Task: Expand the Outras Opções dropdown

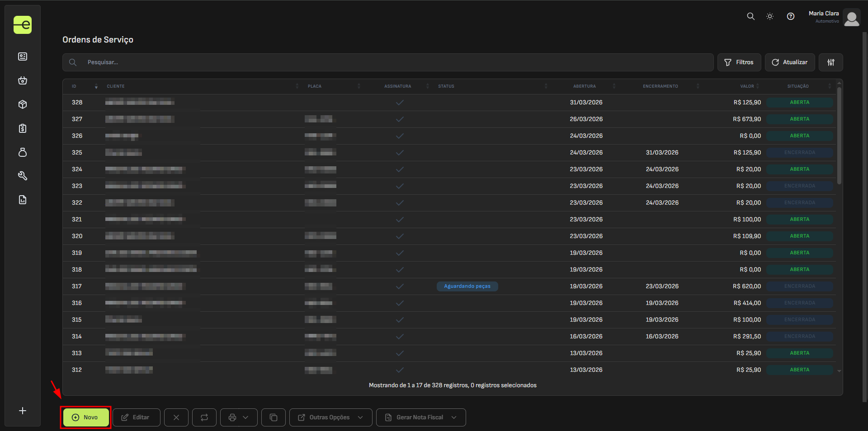Action: 330,417
